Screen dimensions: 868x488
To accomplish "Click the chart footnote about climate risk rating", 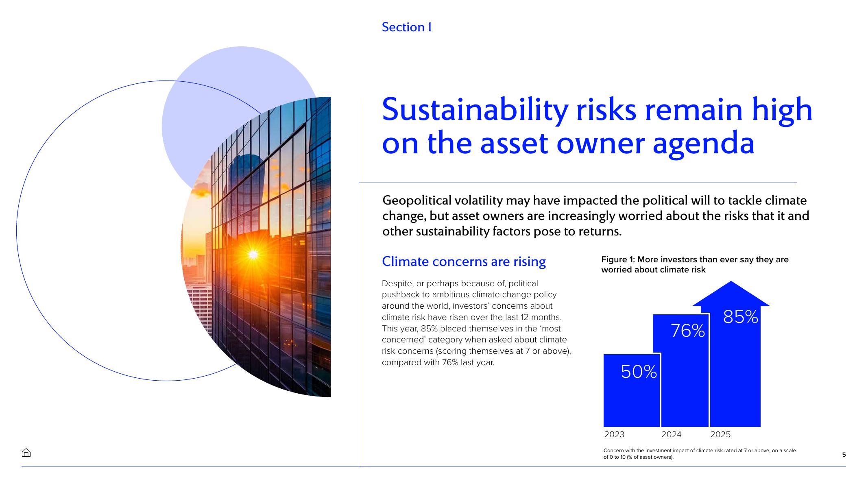I will [699, 453].
